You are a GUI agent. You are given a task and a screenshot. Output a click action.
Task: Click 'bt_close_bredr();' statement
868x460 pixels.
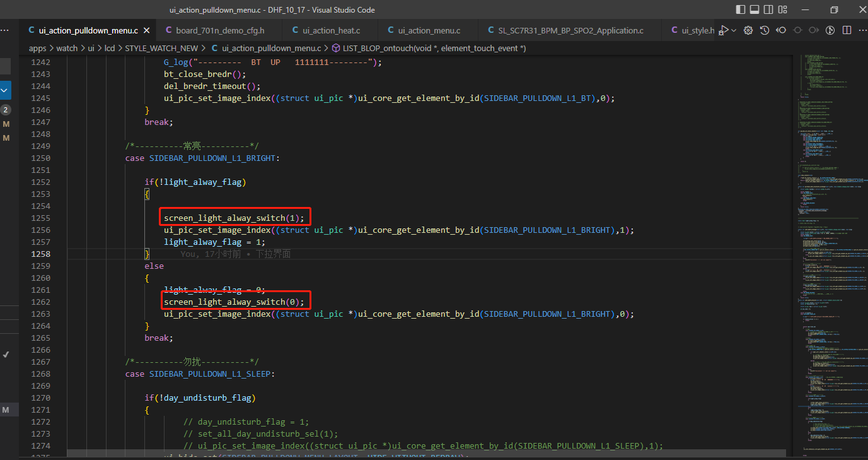coord(205,74)
